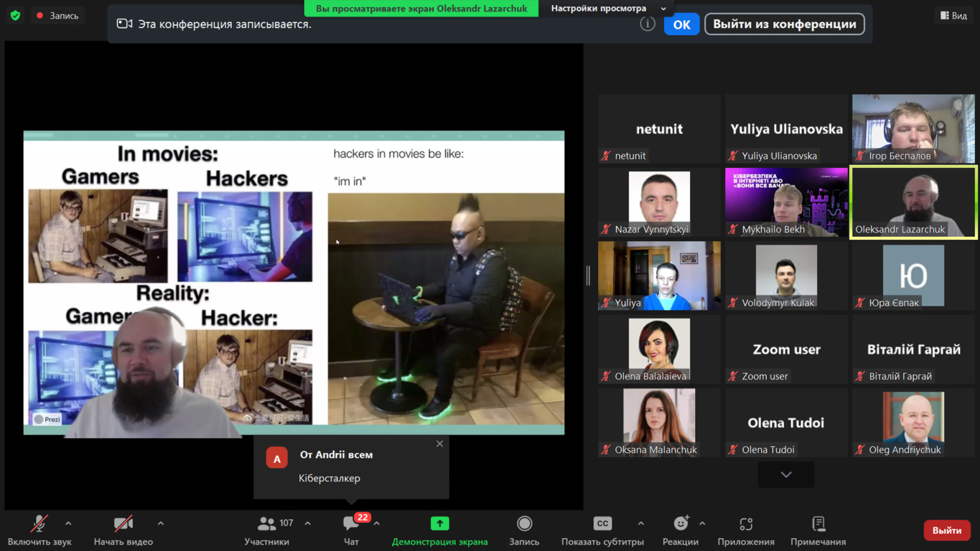Click the panel divider handle beside gallery
Screen dimensions: 980x551
(588, 275)
